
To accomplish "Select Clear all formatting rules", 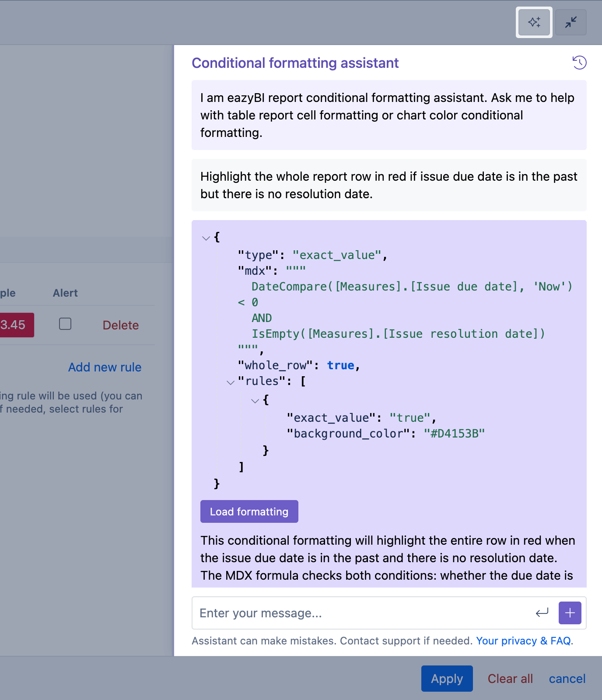I will 510,679.
